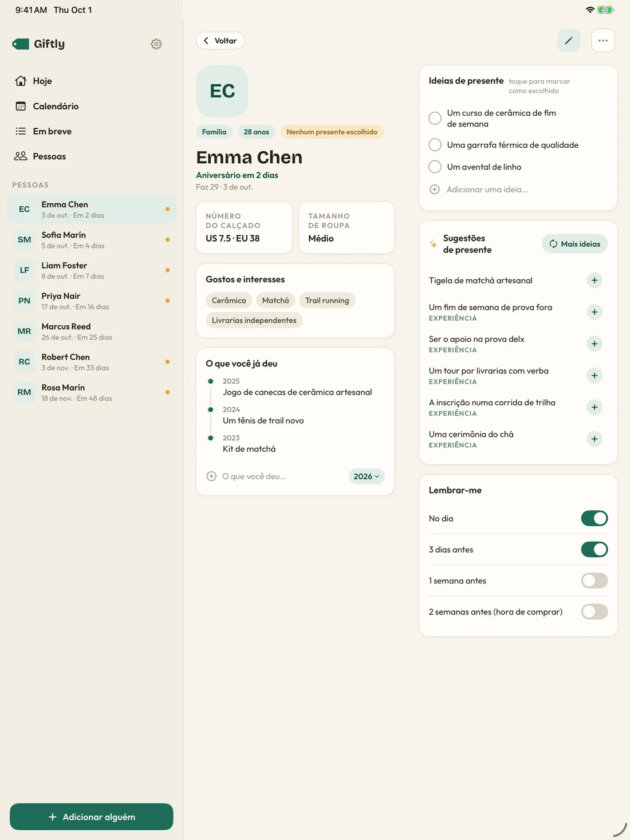Select Robert Chen in people list
This screenshot has width=630, height=840.
click(92, 362)
